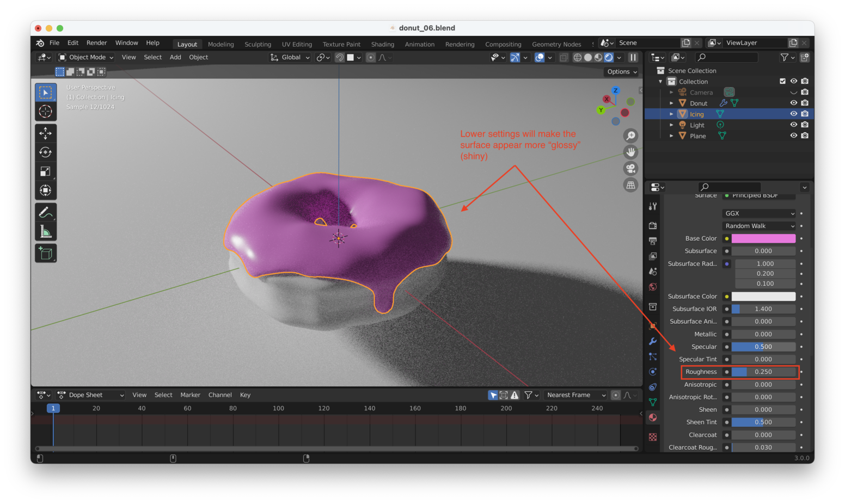Toggle the camera view button in viewport
This screenshot has height=504, width=845.
click(630, 169)
